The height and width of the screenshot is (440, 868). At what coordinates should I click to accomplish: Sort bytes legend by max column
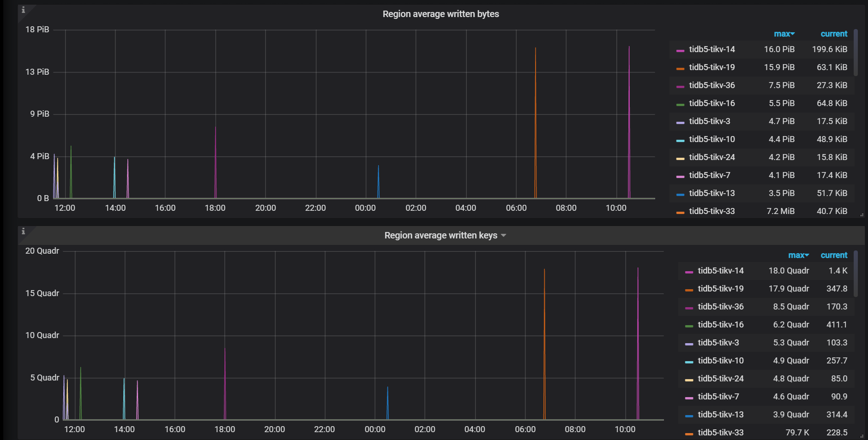[x=784, y=34]
